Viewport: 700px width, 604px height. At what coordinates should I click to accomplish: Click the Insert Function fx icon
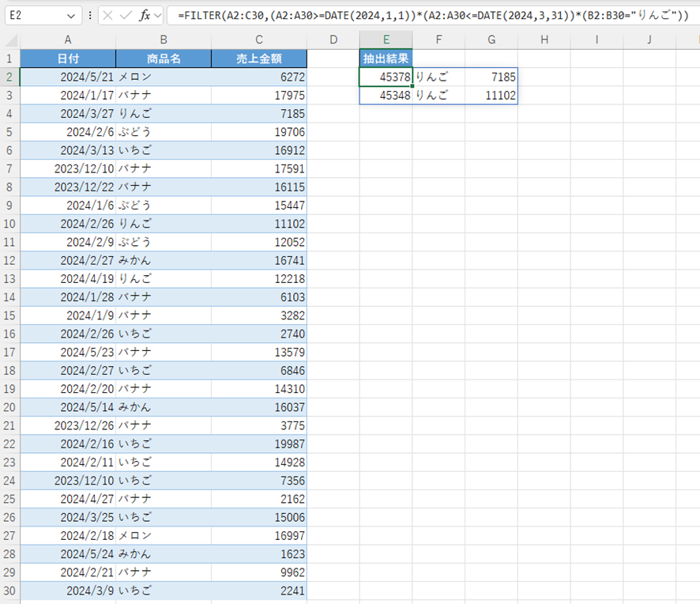pyautogui.click(x=145, y=16)
